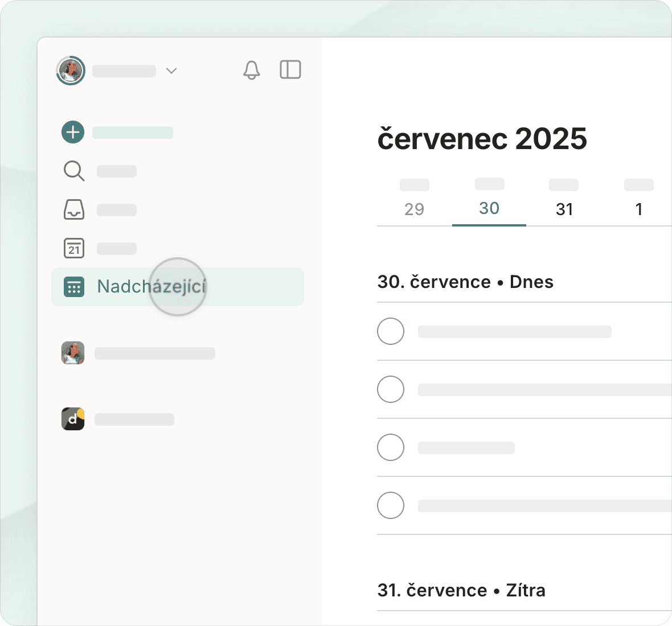Check off second task under 30. července
The image size is (672, 626).
[391, 389]
